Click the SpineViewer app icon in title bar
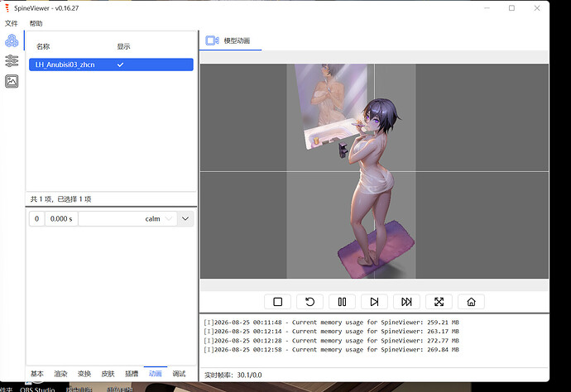 click(x=7, y=8)
